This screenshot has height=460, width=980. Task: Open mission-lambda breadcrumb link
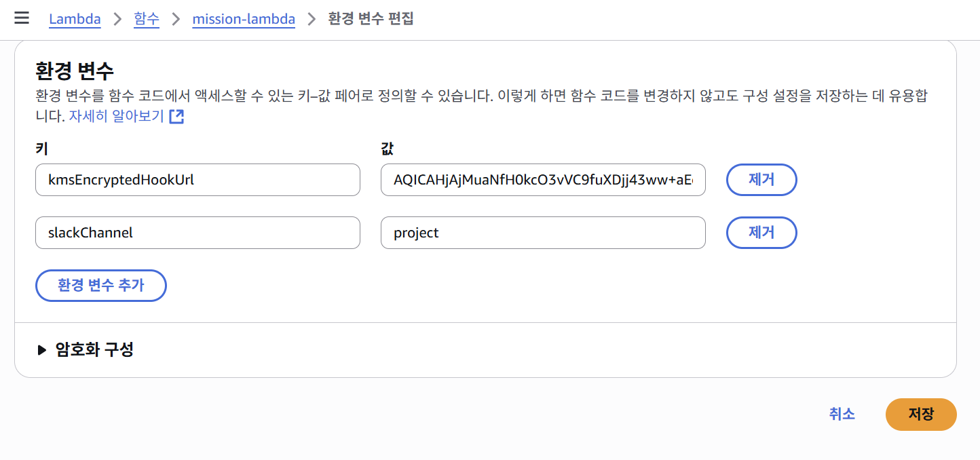click(244, 19)
